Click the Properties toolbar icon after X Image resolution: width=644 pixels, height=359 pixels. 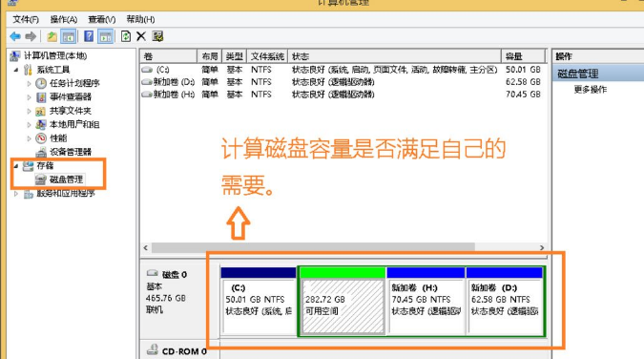157,36
